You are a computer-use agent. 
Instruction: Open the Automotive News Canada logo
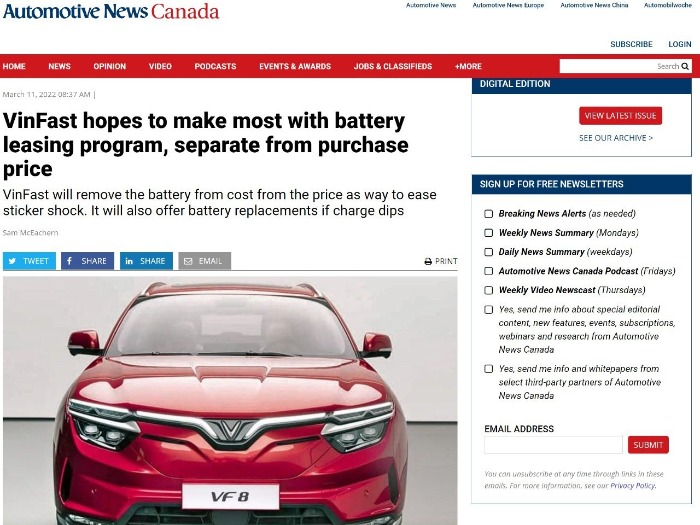coord(111,12)
